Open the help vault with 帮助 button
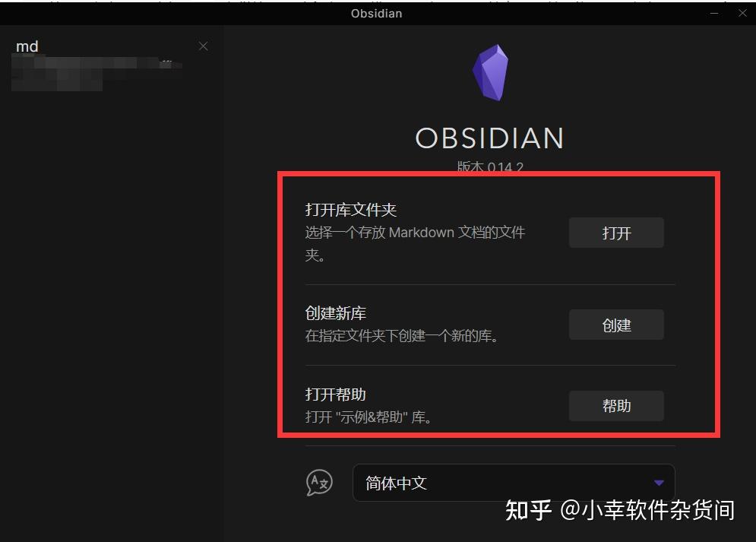756x542 pixels. pos(616,406)
